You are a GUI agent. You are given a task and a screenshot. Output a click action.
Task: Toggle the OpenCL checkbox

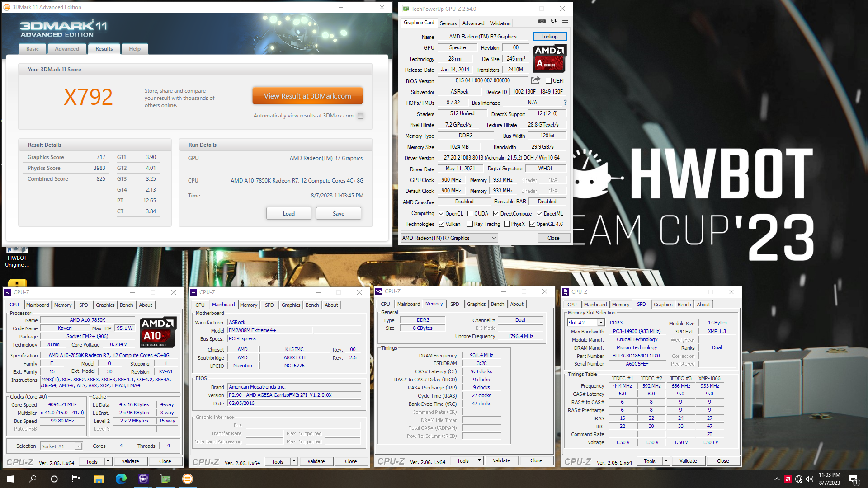(x=441, y=214)
